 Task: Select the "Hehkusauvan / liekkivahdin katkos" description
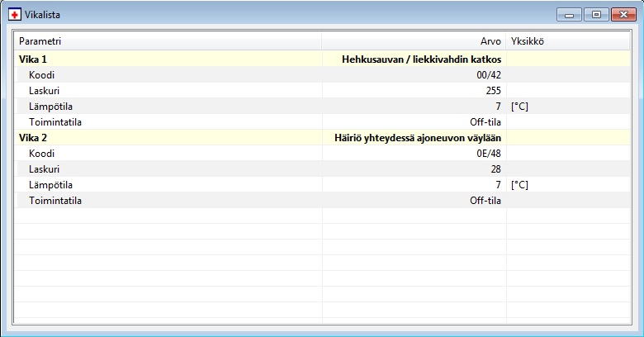(421, 59)
